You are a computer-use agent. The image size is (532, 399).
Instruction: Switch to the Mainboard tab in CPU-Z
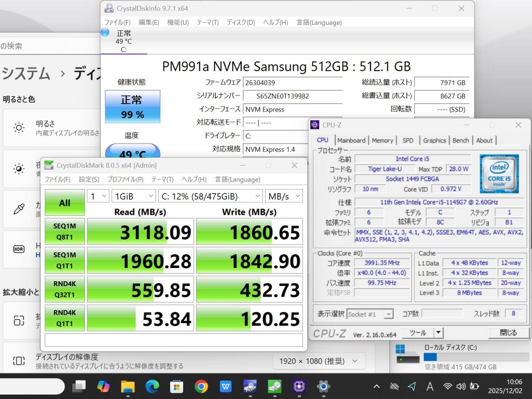click(x=351, y=140)
